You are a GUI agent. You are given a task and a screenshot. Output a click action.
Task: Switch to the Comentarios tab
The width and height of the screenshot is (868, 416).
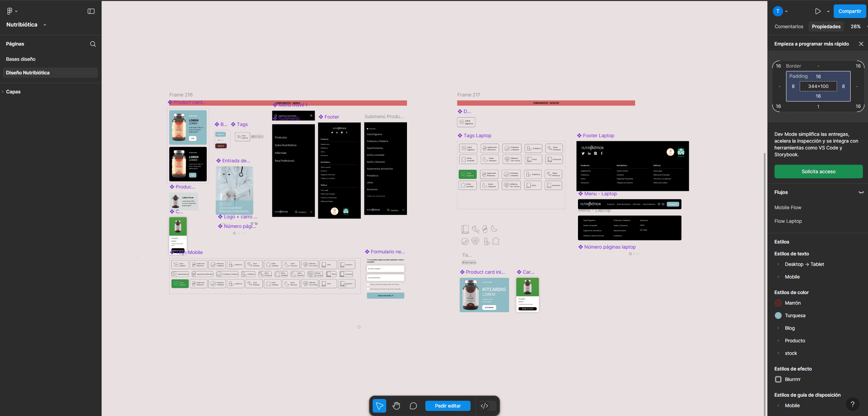tap(789, 26)
